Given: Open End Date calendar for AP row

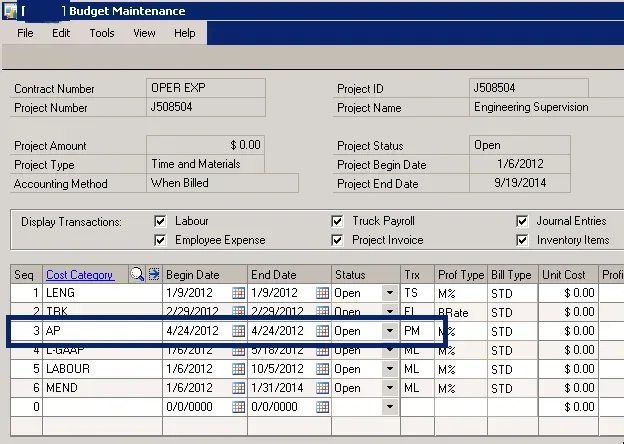Looking at the screenshot, I should coord(323,330).
